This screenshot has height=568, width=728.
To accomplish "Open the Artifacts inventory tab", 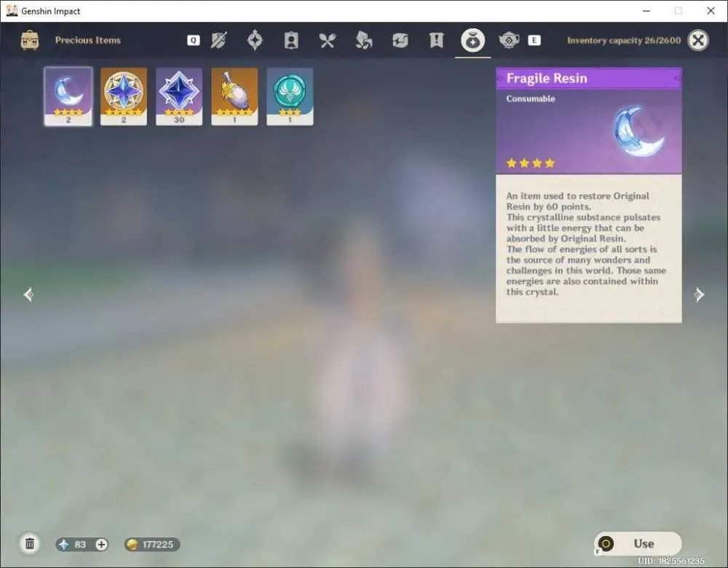I will click(x=255, y=40).
